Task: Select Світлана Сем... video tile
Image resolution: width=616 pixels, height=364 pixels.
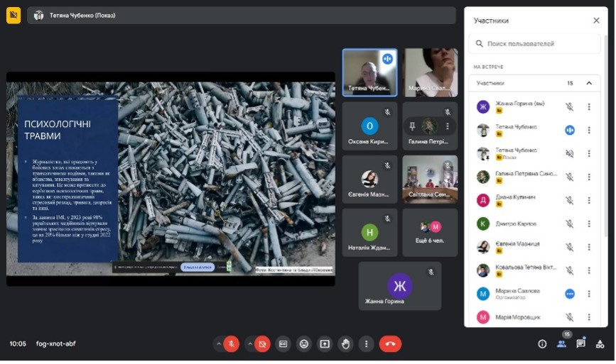Action: coord(430,180)
